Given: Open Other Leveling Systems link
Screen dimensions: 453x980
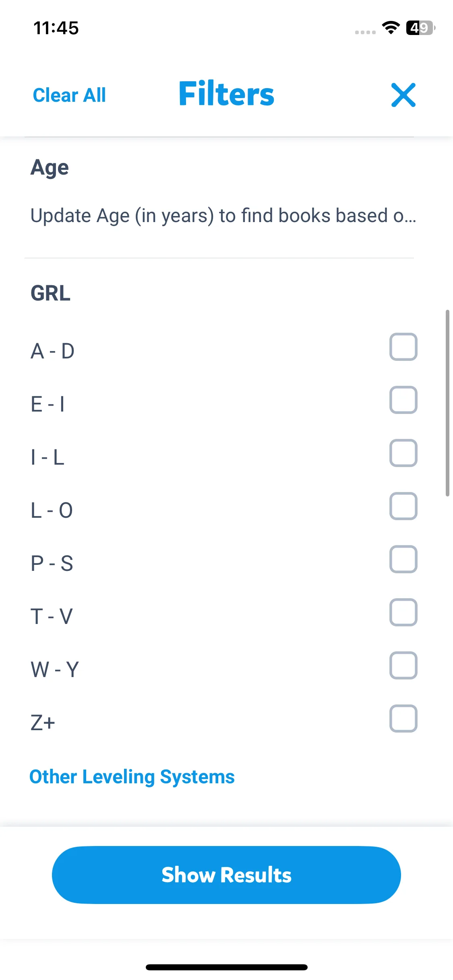Looking at the screenshot, I should click(132, 777).
